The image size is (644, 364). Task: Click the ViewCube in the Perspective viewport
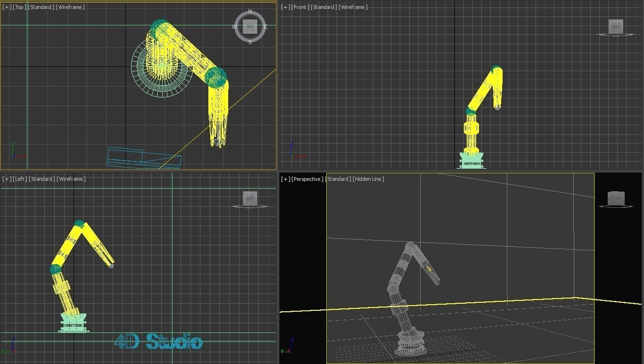[x=616, y=198]
